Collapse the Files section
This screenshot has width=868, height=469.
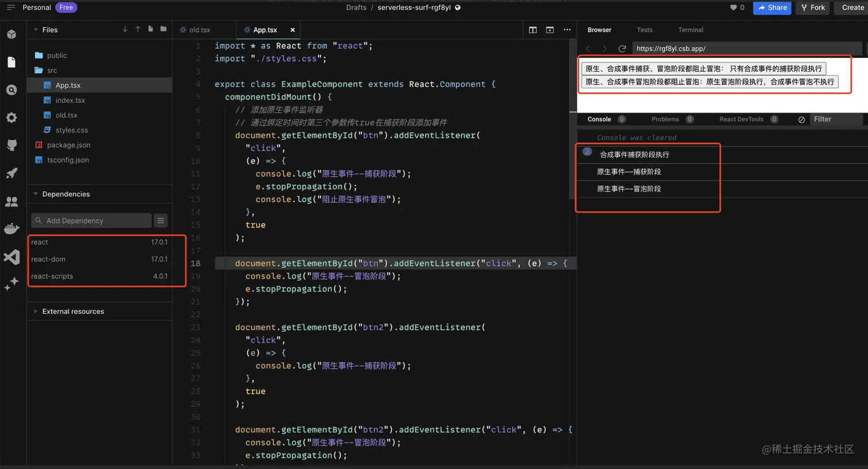pyautogui.click(x=36, y=30)
